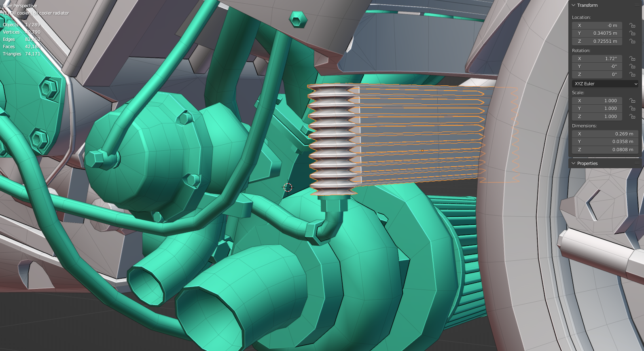Click the Dimensions X field 0.269 m
The image size is (644, 351).
point(605,134)
